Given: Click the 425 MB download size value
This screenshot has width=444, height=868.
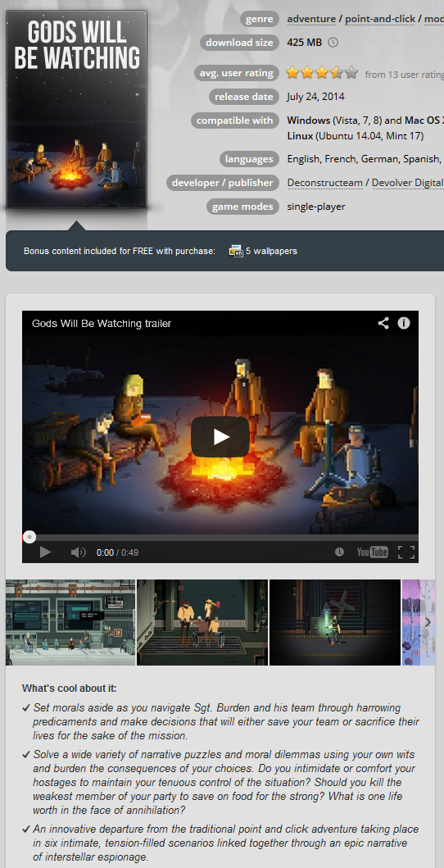Looking at the screenshot, I should 306,42.
